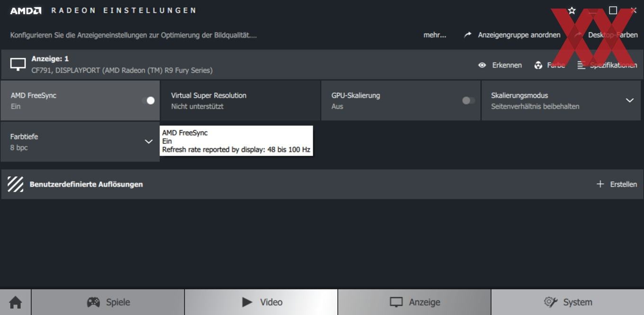Switch to the Anzeige tab
This screenshot has width=644, height=315.
tap(414, 302)
